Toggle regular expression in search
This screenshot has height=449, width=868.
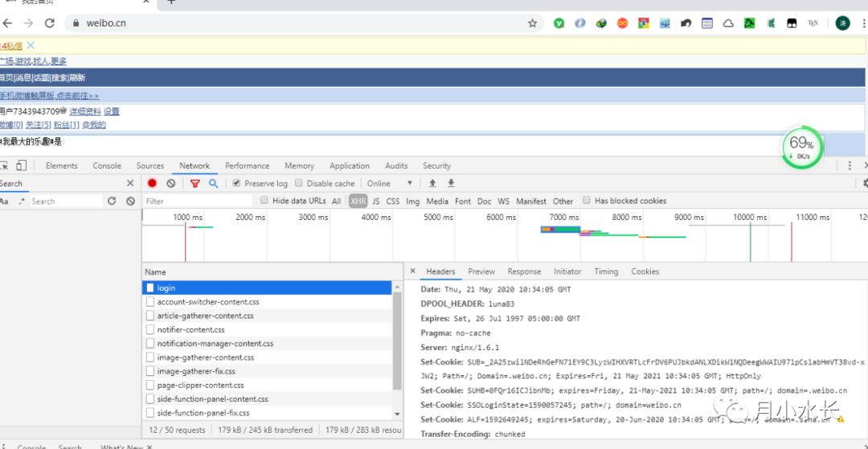(x=22, y=202)
